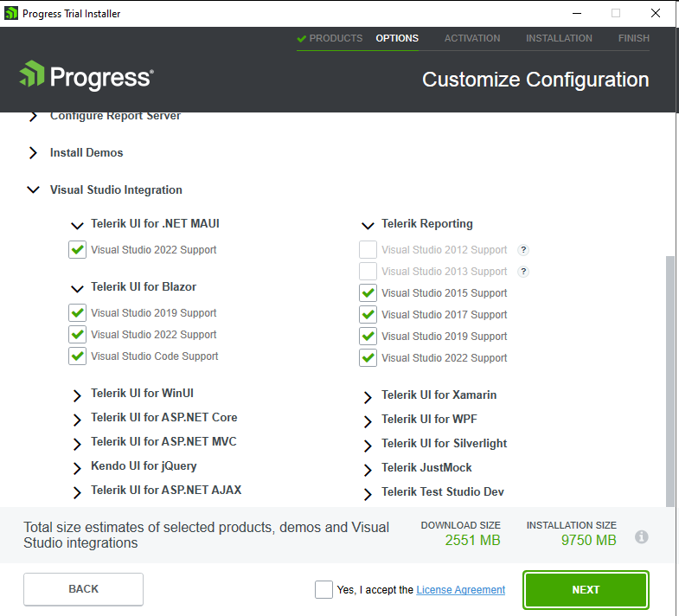
Task: Click the installer icon in the title bar
Action: [x=11, y=13]
